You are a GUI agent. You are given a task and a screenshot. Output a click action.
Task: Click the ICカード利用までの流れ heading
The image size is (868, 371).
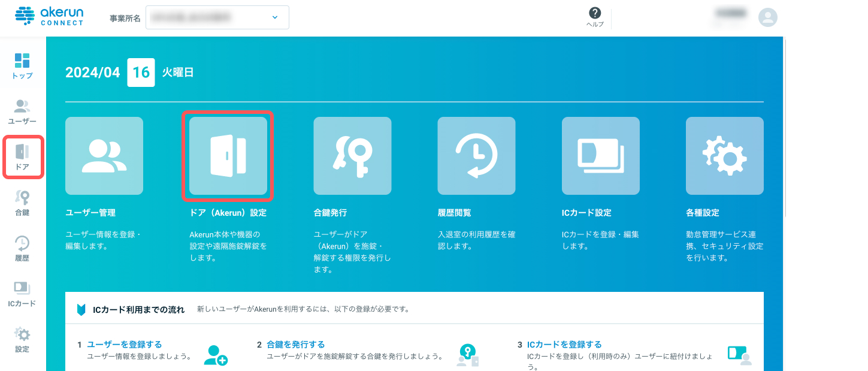pyautogui.click(x=139, y=310)
